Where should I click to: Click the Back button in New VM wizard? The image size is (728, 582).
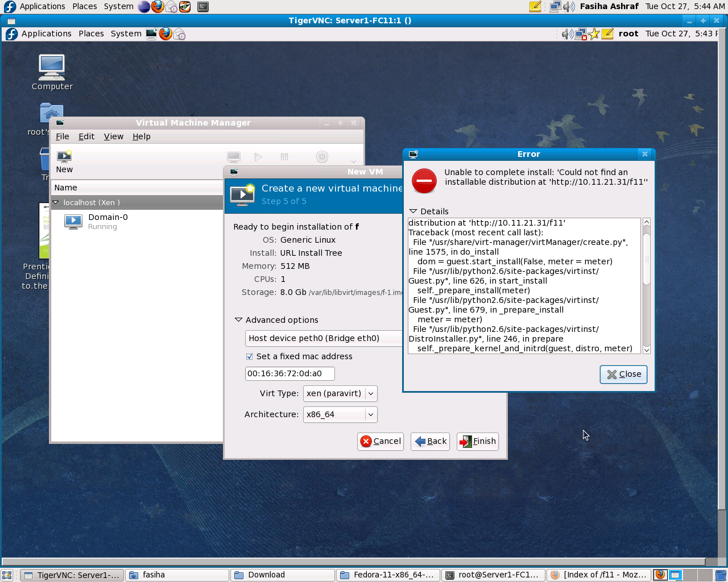pos(431,441)
